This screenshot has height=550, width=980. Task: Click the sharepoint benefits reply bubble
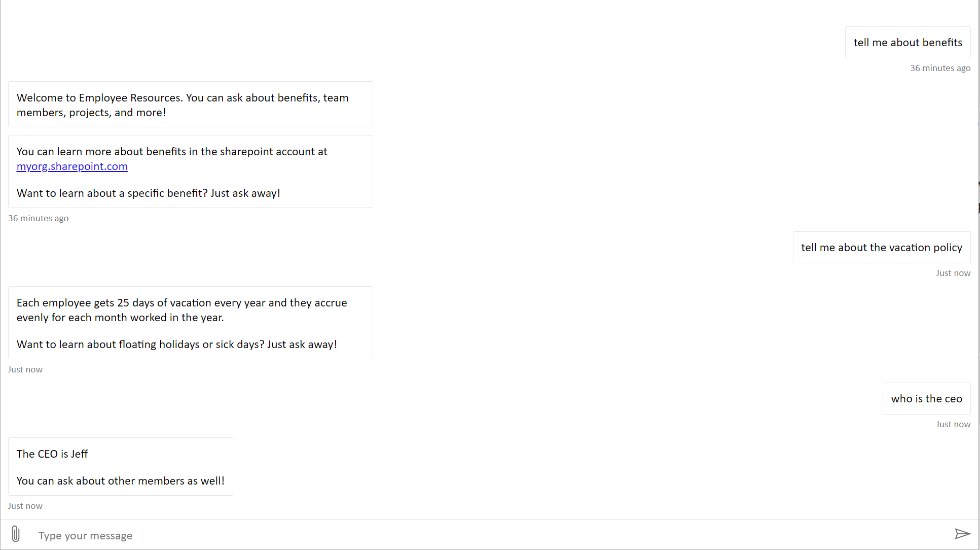(x=191, y=171)
